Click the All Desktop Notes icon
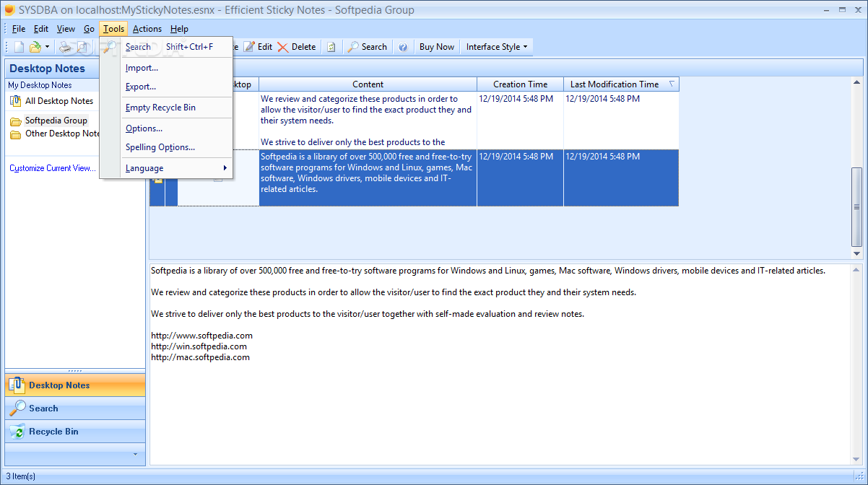Image resolution: width=868 pixels, height=485 pixels. click(16, 101)
